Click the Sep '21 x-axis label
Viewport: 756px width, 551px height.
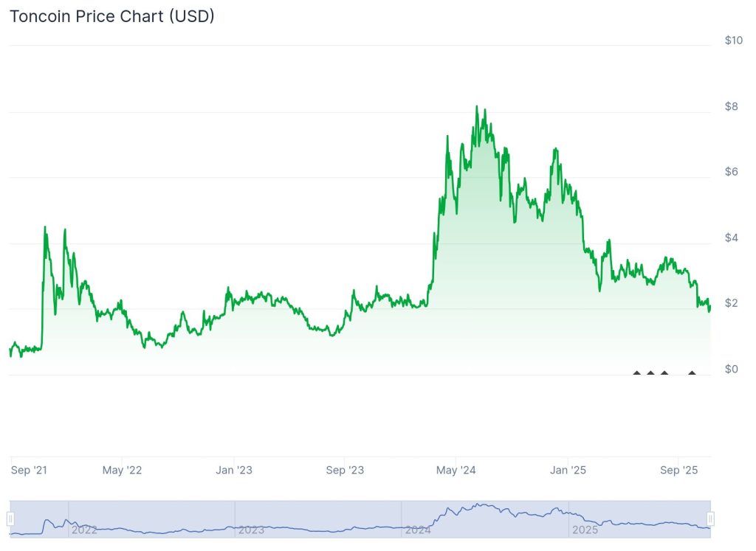pyautogui.click(x=30, y=470)
